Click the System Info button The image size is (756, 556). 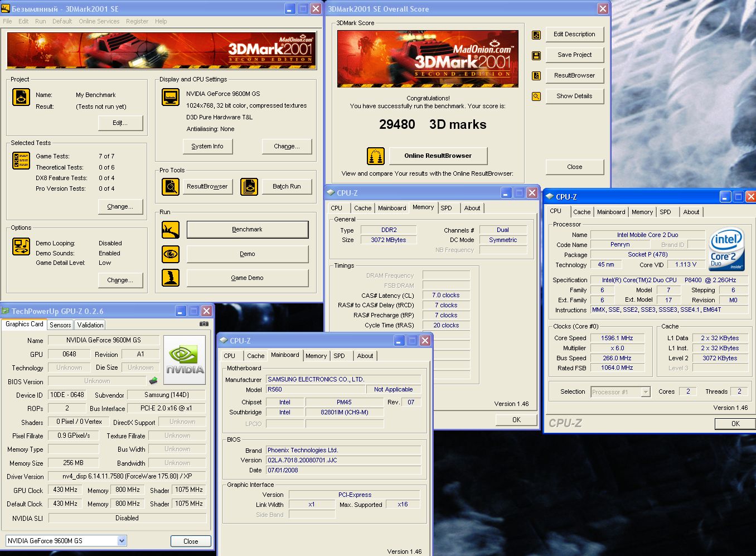[207, 146]
